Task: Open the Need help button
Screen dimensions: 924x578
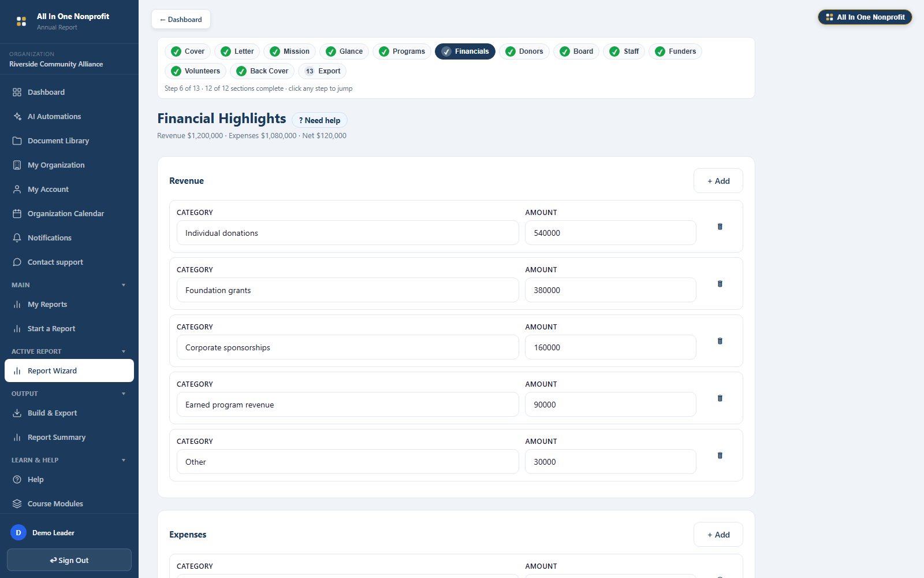Action: tap(319, 120)
